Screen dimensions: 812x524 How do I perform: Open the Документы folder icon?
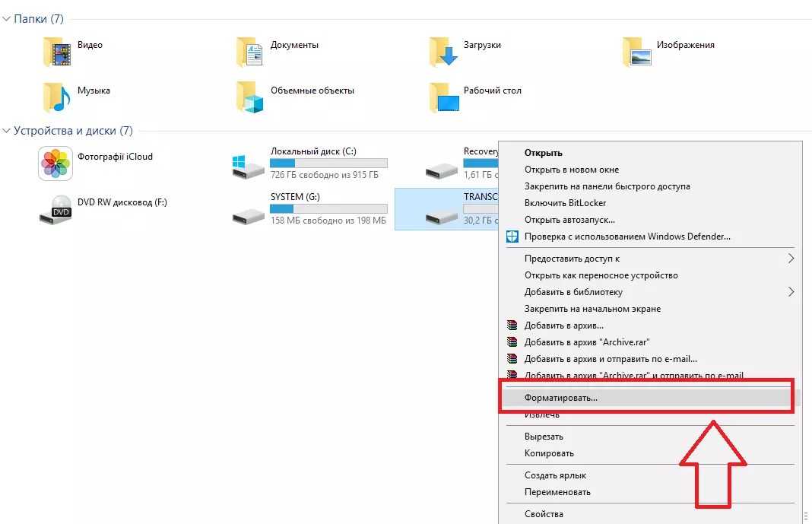tap(249, 52)
